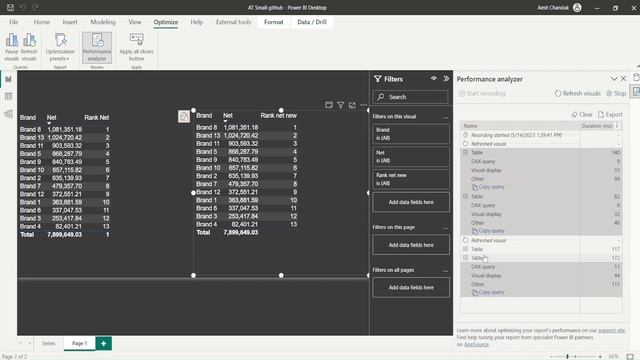Click the zoom in plus icon
This screenshot has width=640, height=360.
600,356
